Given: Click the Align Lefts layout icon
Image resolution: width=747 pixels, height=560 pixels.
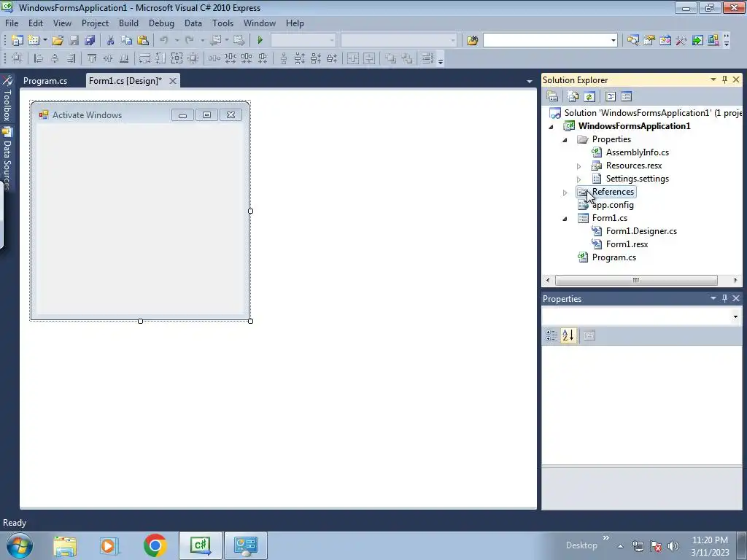Looking at the screenshot, I should coord(39,58).
